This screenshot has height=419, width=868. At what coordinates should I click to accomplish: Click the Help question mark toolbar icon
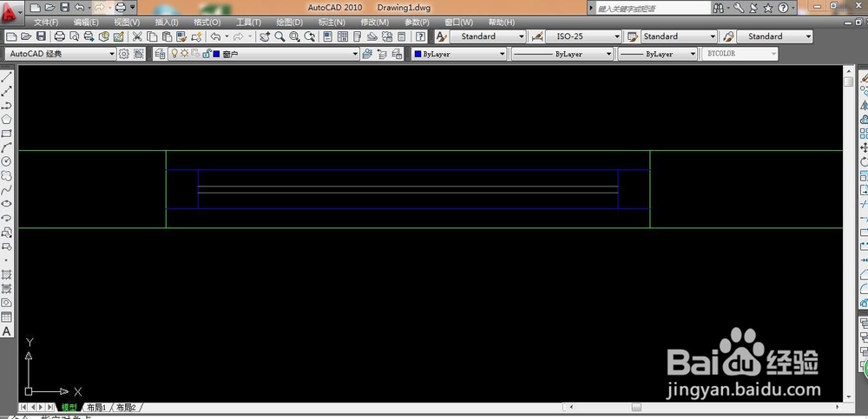[421, 36]
